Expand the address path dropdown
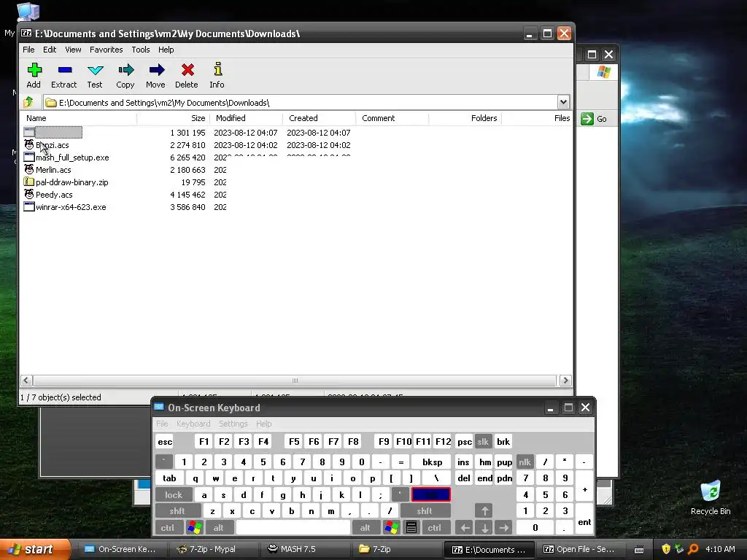 point(563,102)
